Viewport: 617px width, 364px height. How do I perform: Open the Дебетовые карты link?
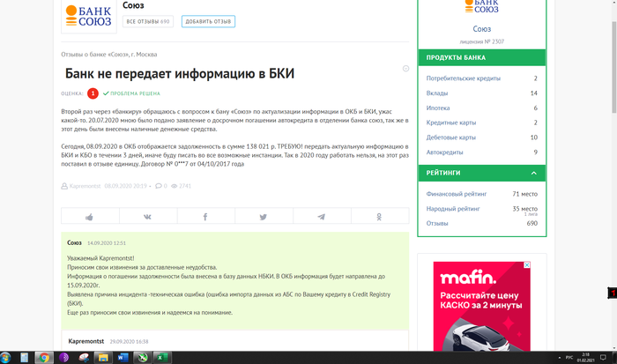[x=451, y=137]
